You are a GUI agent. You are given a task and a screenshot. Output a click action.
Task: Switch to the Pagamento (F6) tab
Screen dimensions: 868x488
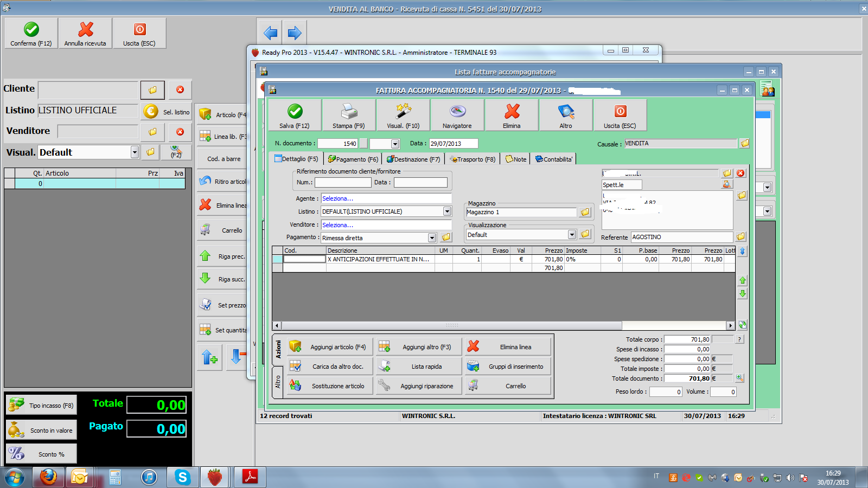[353, 159]
